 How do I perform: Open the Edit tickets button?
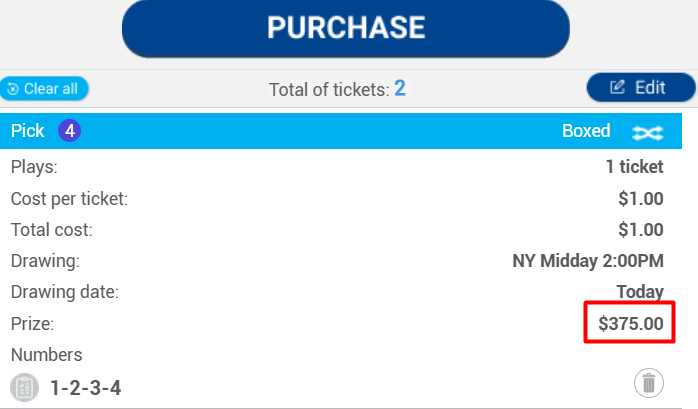point(640,88)
